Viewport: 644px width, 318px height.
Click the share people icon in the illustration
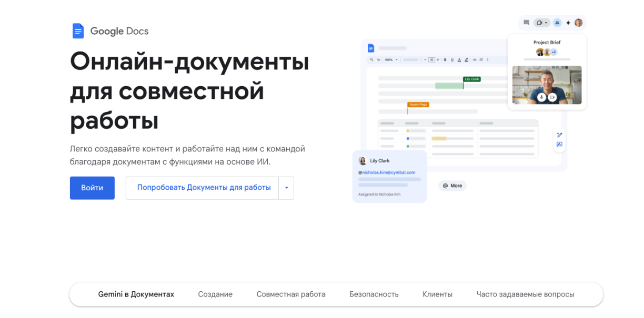[x=557, y=23]
